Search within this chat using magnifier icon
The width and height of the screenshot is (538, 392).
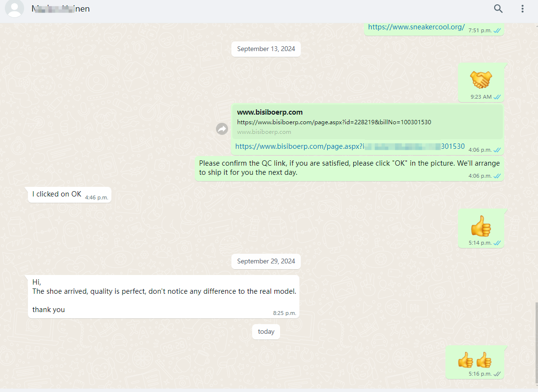click(498, 9)
